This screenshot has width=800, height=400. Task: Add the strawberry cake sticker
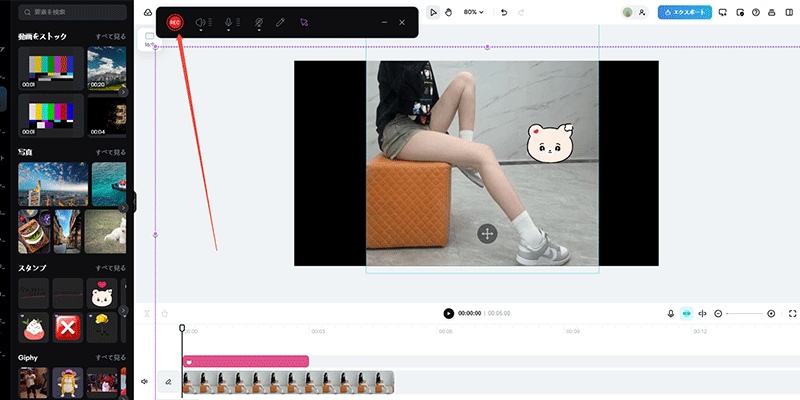pos(34,328)
